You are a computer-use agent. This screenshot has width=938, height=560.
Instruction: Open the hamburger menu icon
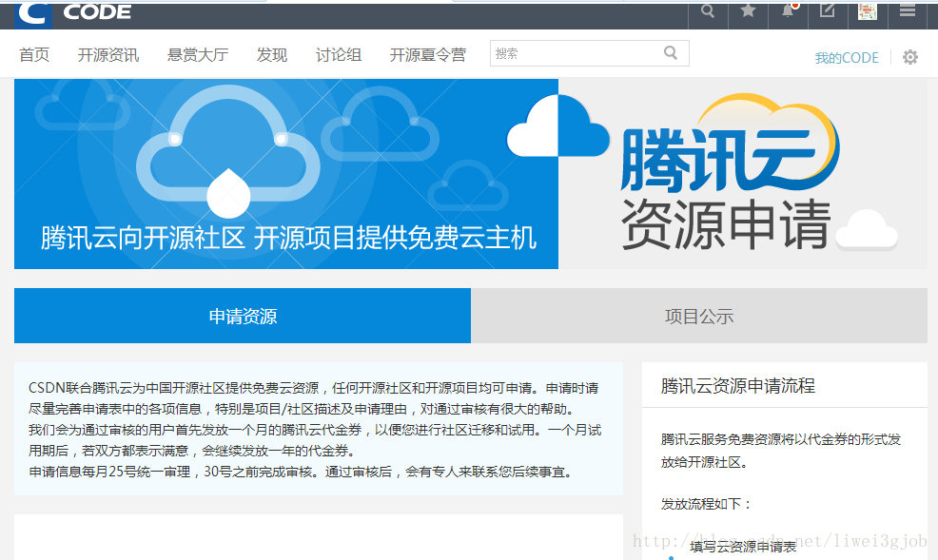coord(908,11)
